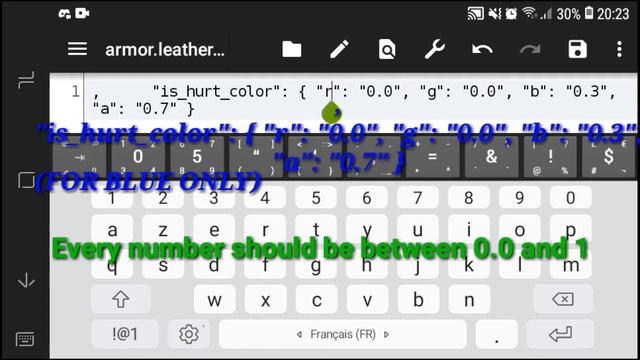Tap the letter n key
The image size is (640, 360).
coord(469,300)
